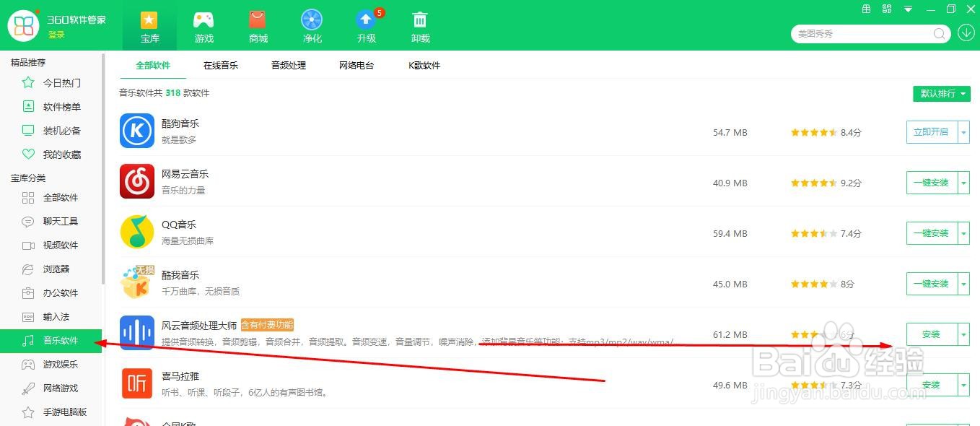
Task: Select 装机必备 in sidebar
Action: coord(51,131)
